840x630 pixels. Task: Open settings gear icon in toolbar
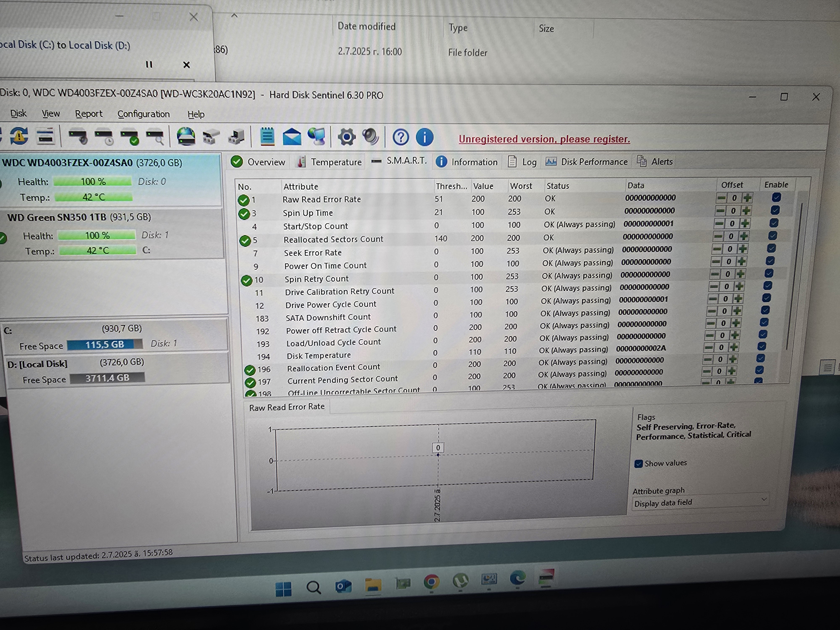(x=346, y=137)
